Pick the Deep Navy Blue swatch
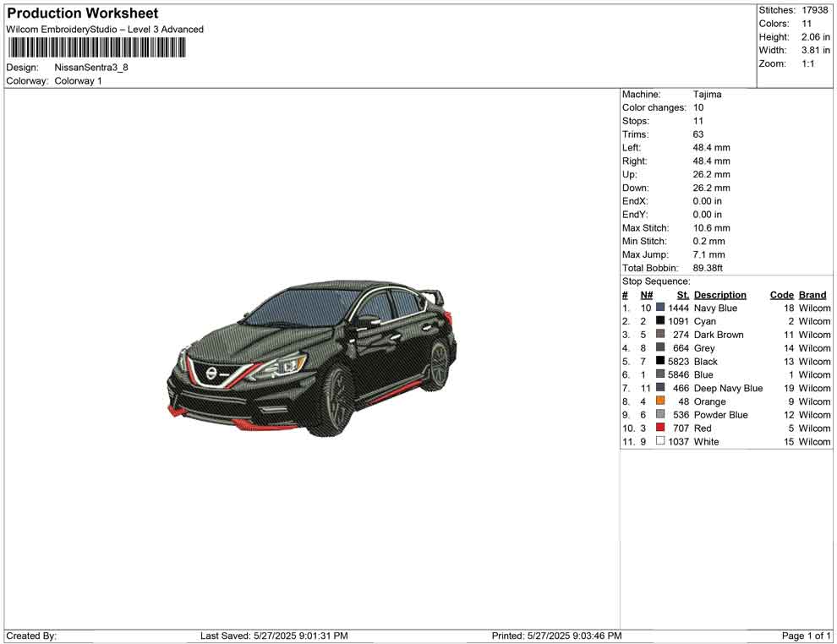The height and width of the screenshot is (644, 837). [x=660, y=387]
